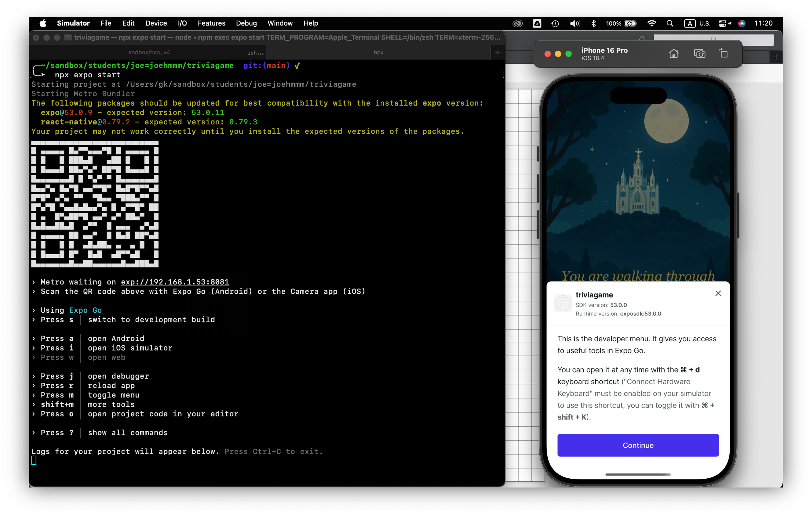812x516 pixels.
Task: Click the battery status indicator
Action: [x=621, y=23]
